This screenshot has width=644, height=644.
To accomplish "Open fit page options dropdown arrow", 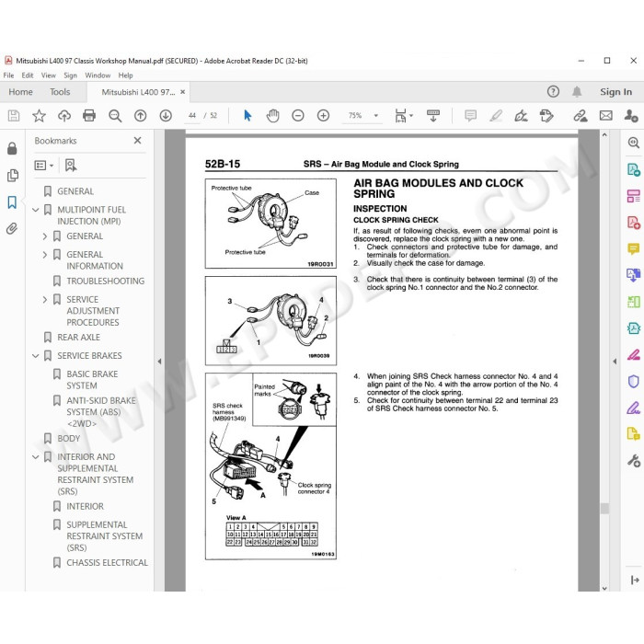I will click(x=411, y=116).
